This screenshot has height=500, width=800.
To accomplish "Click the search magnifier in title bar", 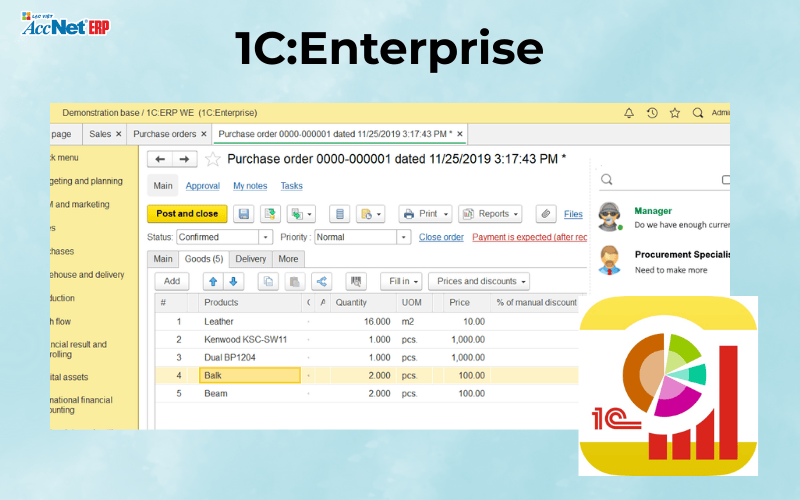I will (x=697, y=113).
